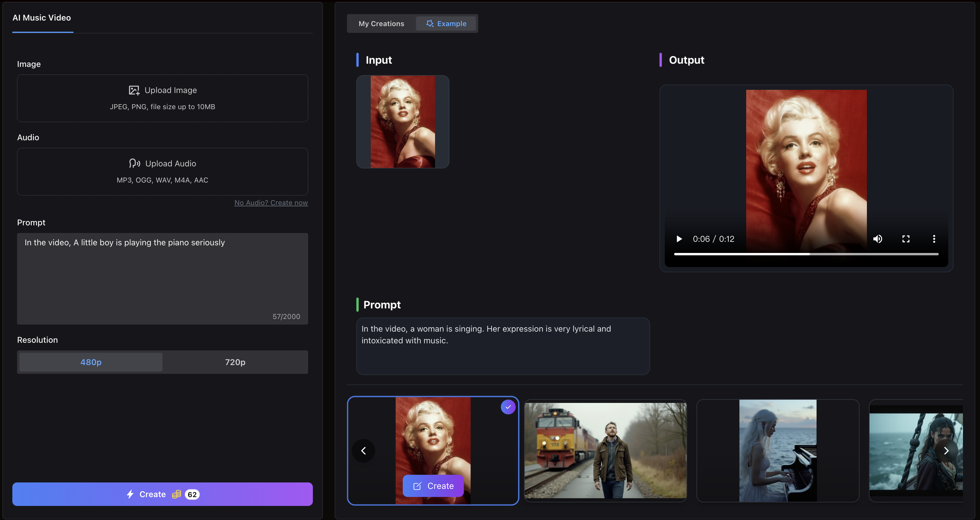Select 720p resolution
The image size is (980, 520).
(x=235, y=362)
